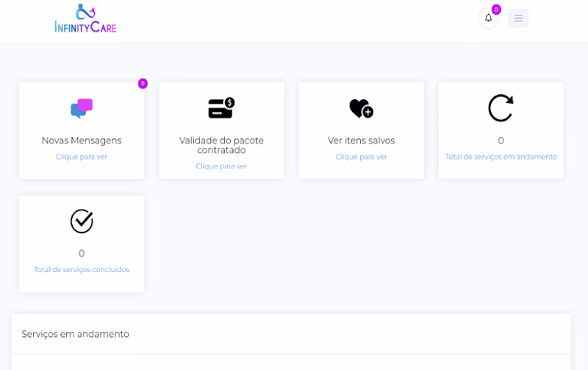Click the chat bubbles messages icon
The height and width of the screenshot is (370, 588).
tap(82, 108)
